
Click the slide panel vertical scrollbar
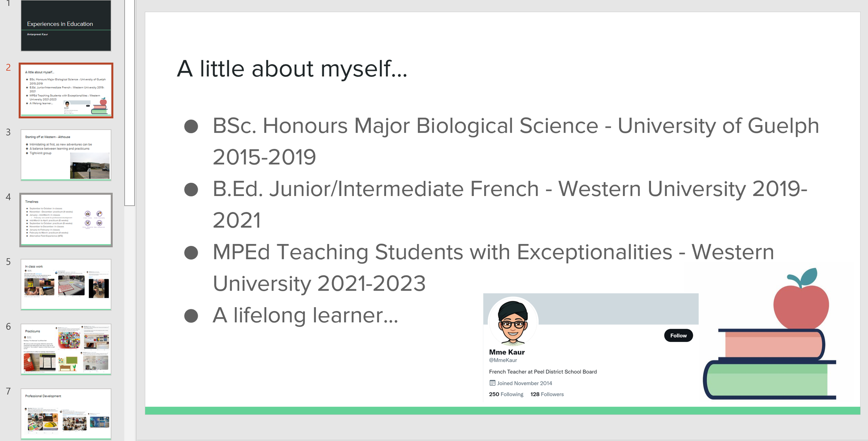pyautogui.click(x=130, y=104)
